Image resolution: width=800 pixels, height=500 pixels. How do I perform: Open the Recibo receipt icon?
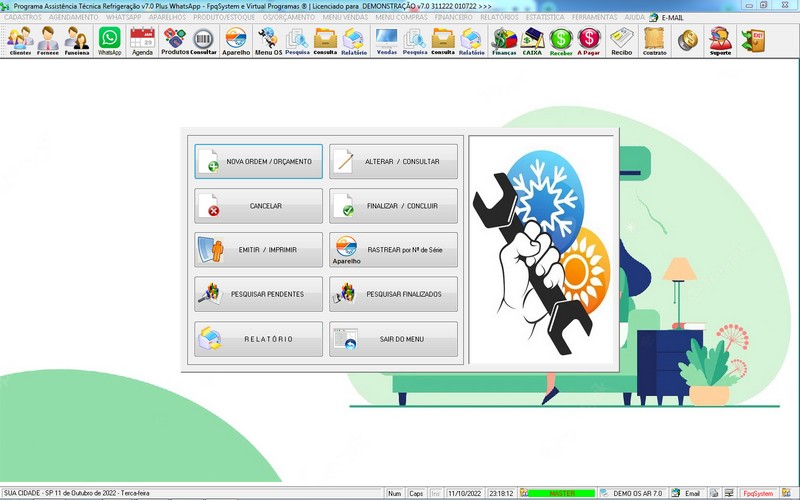621,41
